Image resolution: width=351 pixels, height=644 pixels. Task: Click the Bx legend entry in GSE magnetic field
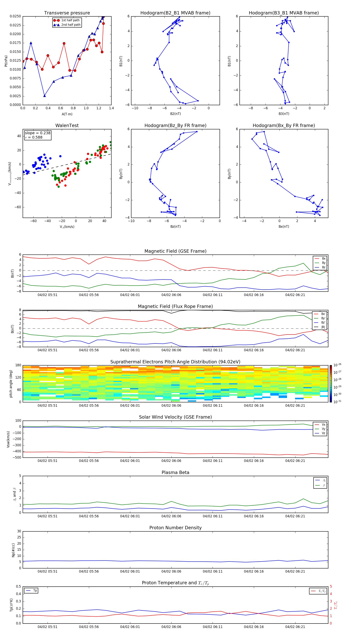tap(320, 259)
